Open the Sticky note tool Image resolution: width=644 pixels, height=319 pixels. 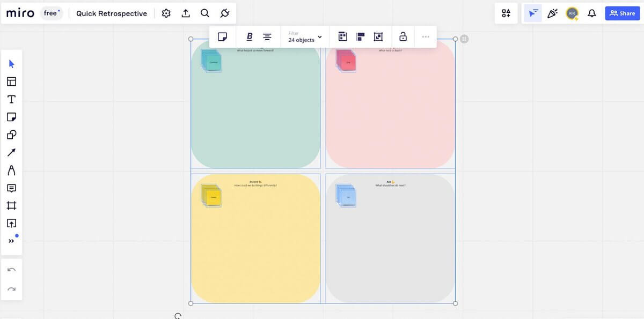point(12,116)
